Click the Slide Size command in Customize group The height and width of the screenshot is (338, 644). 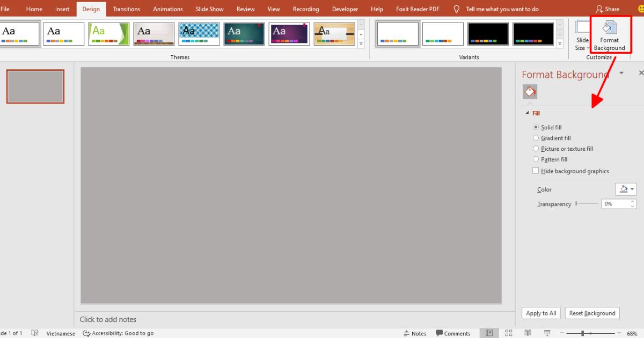(x=581, y=34)
